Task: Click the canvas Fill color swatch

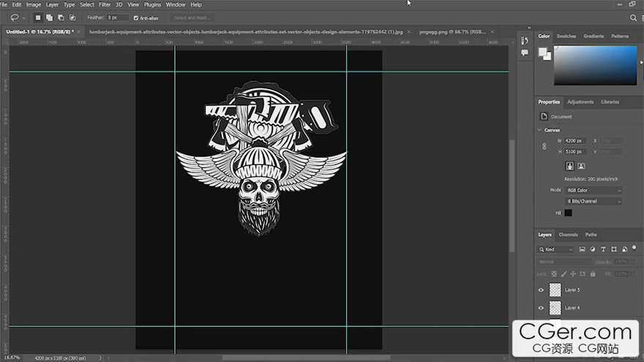Action: 568,213
